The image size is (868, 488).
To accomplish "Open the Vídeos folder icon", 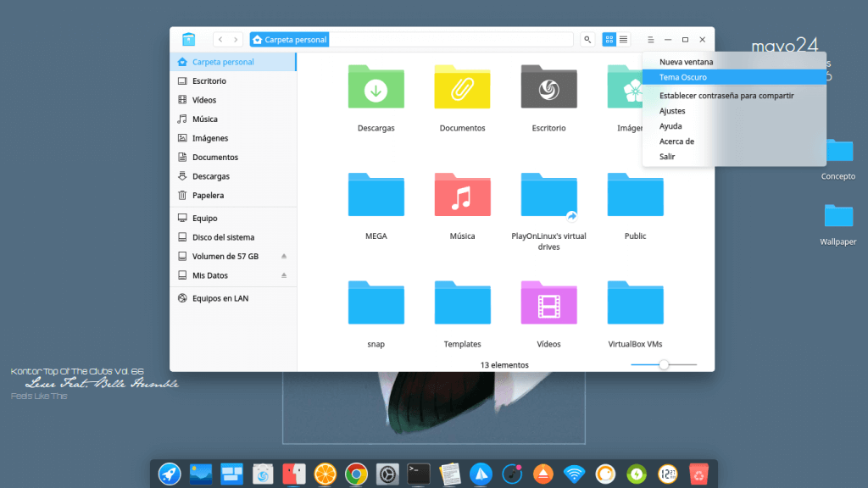I will (548, 304).
